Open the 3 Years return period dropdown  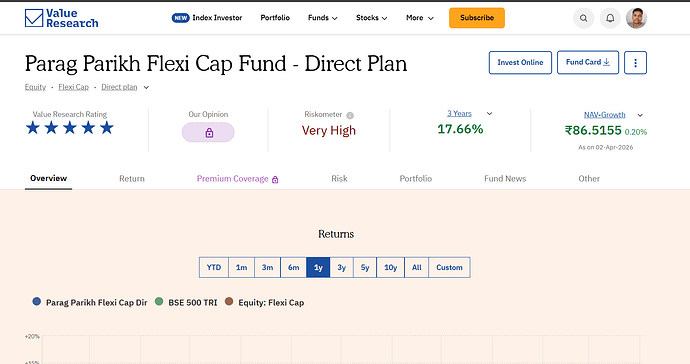click(x=489, y=114)
